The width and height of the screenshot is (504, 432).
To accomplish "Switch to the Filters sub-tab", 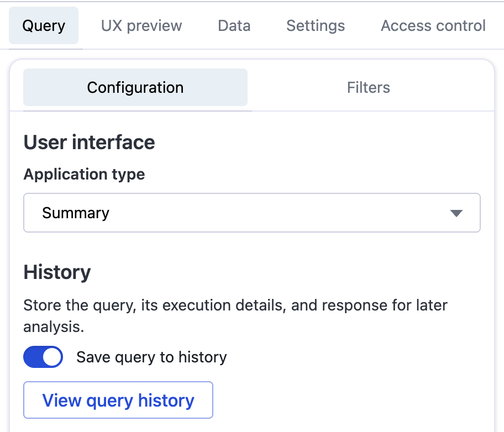I will [x=369, y=87].
